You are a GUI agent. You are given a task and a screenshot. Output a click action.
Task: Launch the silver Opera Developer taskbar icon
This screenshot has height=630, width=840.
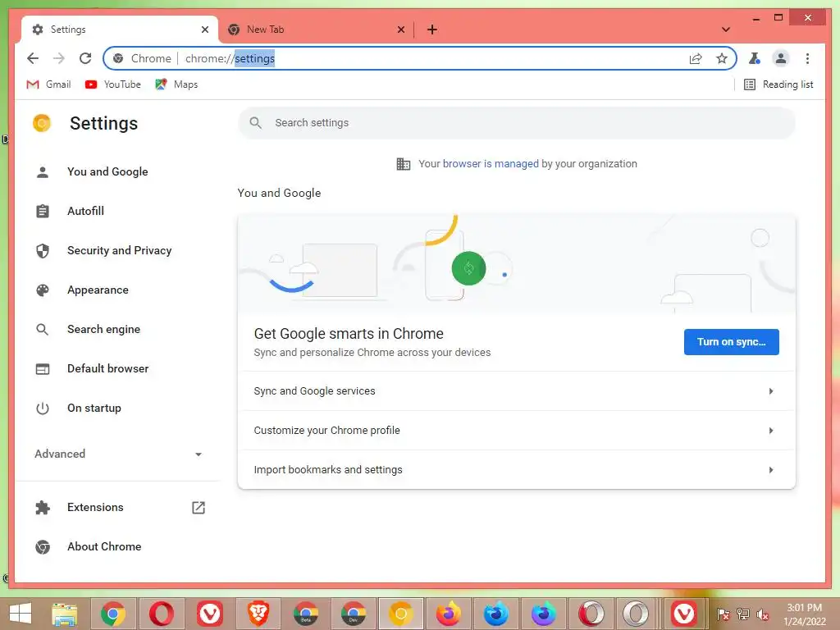click(636, 614)
